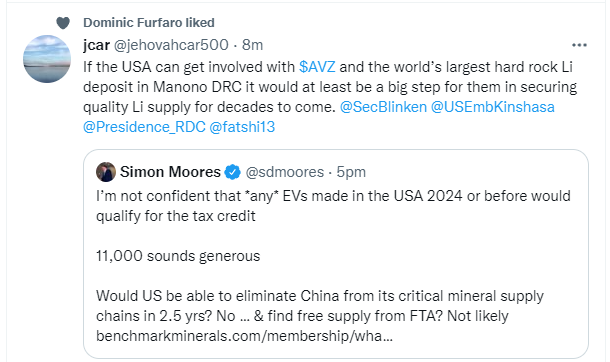The height and width of the screenshot is (362, 610).
Task: Click the @sdmoores handle
Action: coord(285,172)
